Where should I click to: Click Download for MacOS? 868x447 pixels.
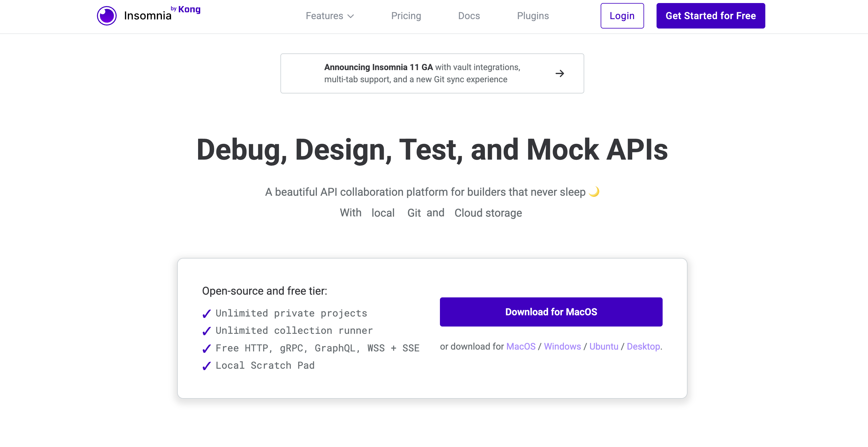551,312
